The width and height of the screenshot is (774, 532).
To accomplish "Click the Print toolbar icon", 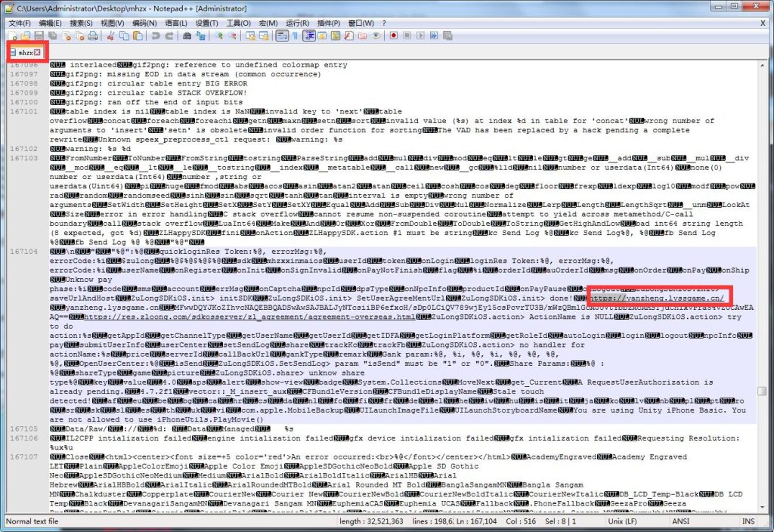I will [x=93, y=36].
